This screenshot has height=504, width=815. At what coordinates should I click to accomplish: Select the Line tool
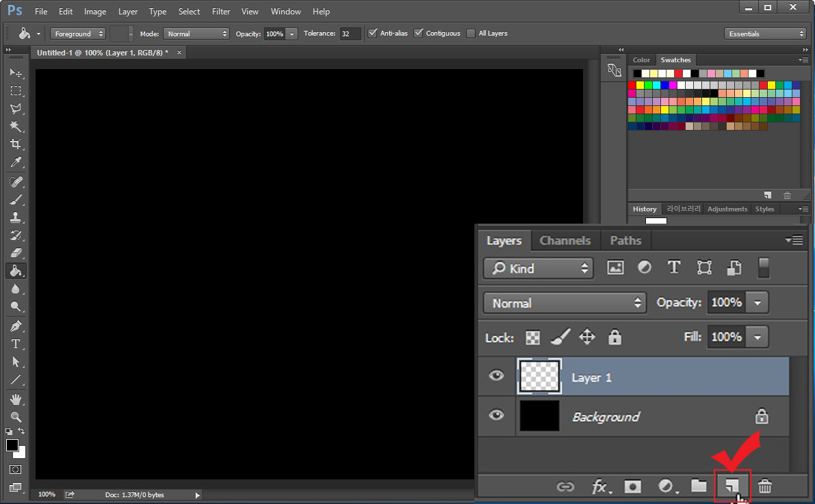(x=16, y=380)
